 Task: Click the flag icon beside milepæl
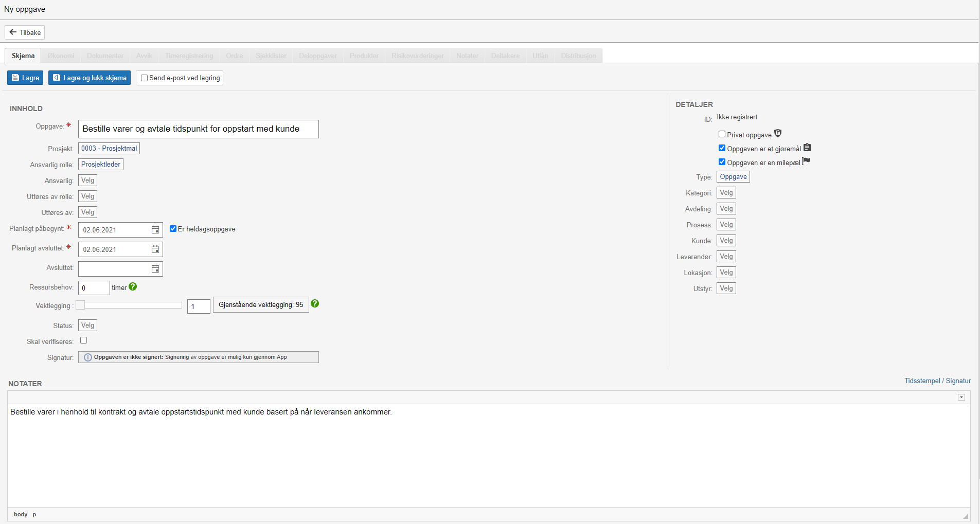[806, 161]
